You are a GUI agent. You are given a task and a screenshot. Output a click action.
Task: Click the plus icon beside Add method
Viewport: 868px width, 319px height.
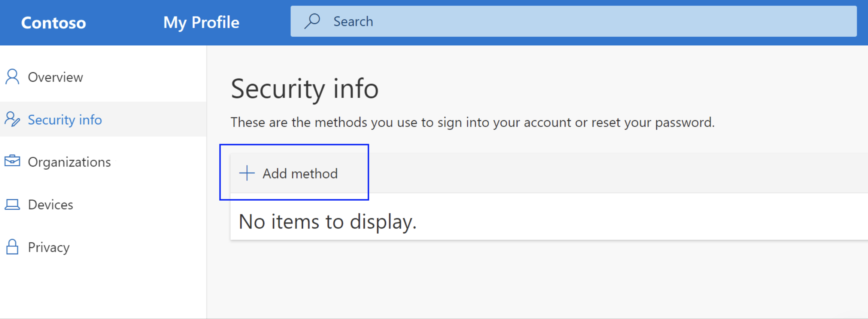(247, 173)
